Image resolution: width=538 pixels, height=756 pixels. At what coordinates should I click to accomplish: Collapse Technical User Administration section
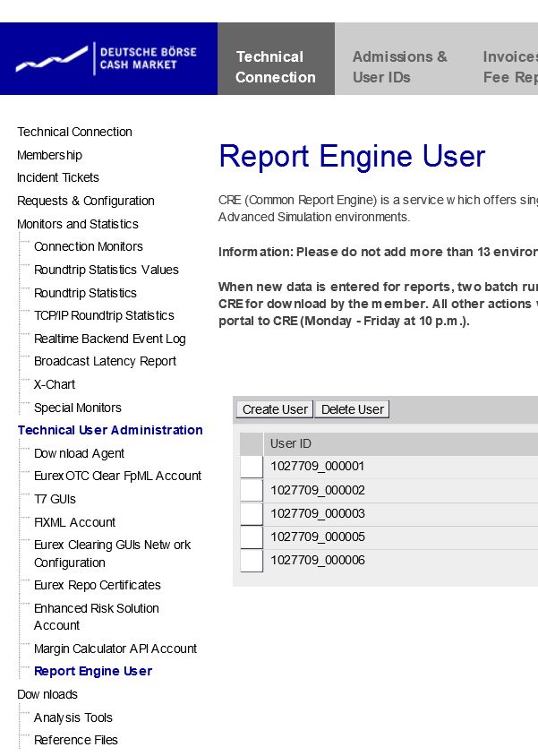point(110,430)
